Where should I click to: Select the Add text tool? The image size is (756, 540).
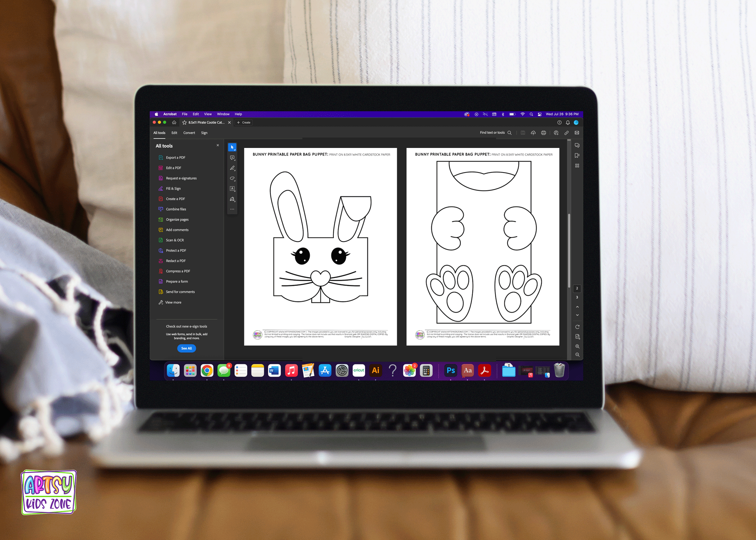[x=232, y=188]
